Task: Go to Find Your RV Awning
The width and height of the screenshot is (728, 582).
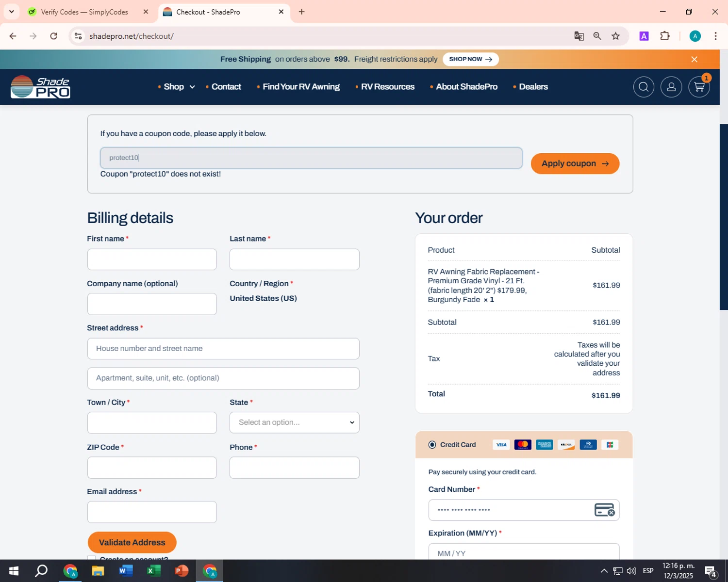Action: [x=301, y=87]
